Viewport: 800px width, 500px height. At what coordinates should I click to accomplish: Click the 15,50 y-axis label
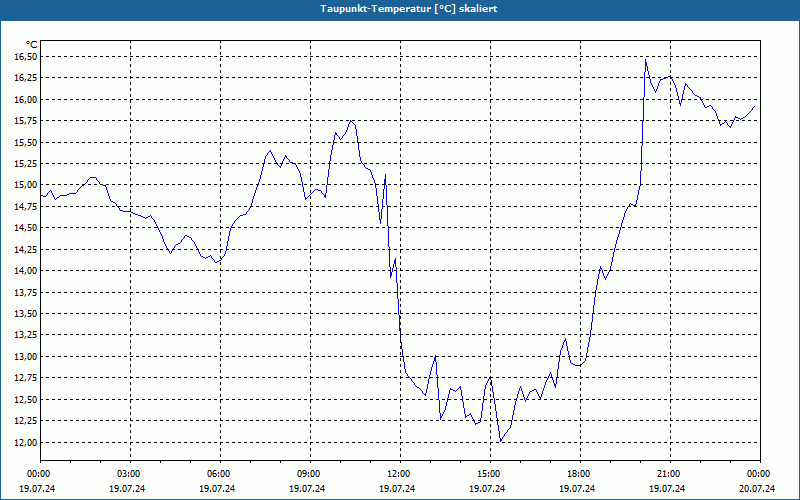26,142
